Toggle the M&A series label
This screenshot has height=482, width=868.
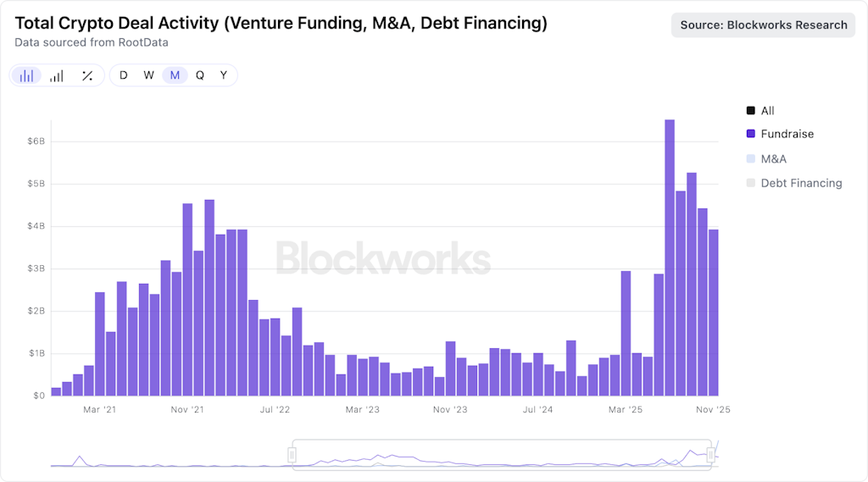pyautogui.click(x=776, y=158)
